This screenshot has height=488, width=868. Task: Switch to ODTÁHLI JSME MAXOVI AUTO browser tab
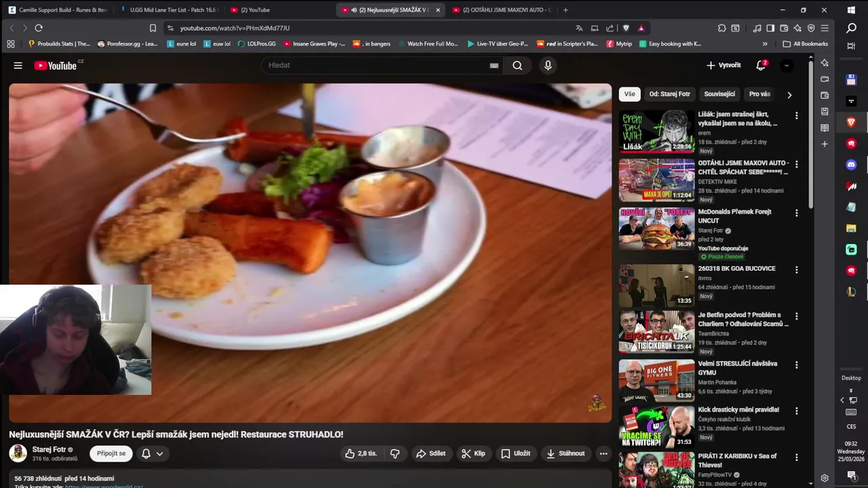tap(501, 10)
